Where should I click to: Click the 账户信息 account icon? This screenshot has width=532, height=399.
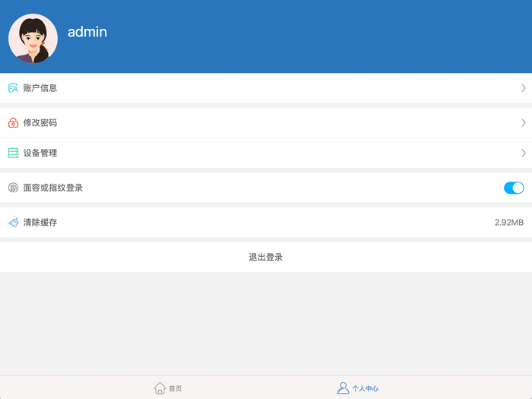(13, 88)
